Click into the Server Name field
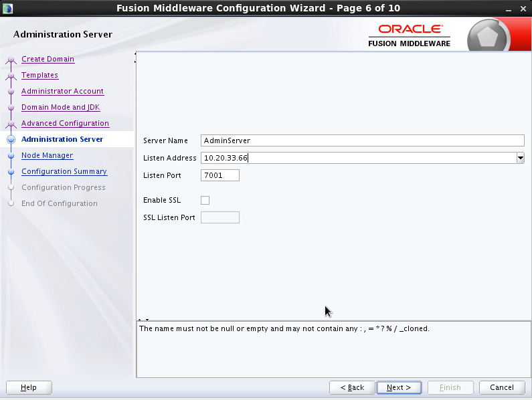Viewport: 532px width, 400px height. click(362, 140)
